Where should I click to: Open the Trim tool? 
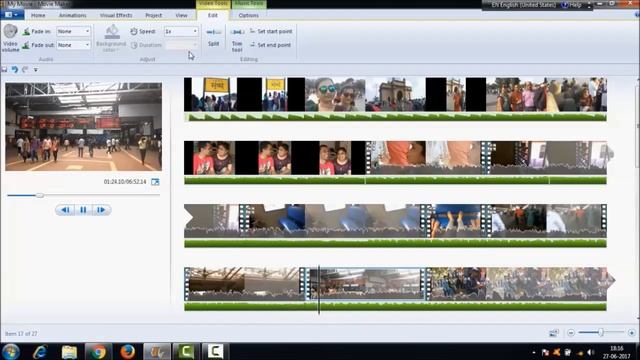point(237,39)
